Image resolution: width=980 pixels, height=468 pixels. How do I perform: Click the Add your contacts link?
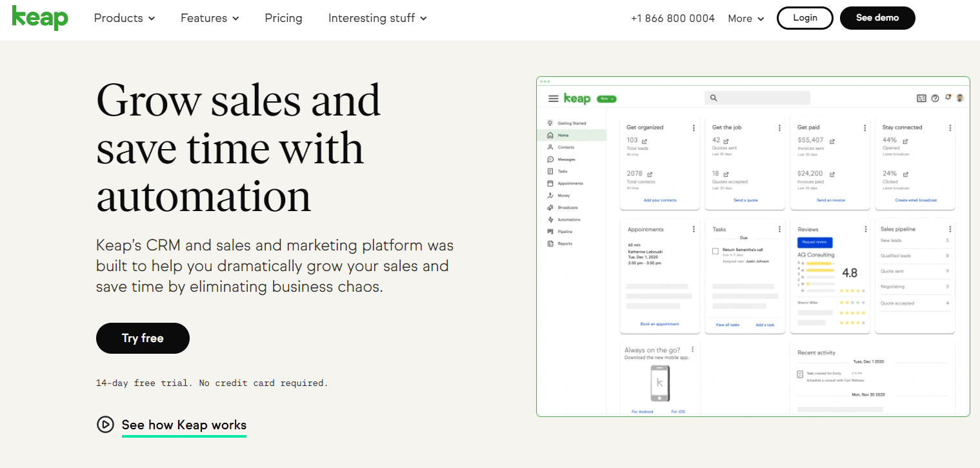point(660,200)
